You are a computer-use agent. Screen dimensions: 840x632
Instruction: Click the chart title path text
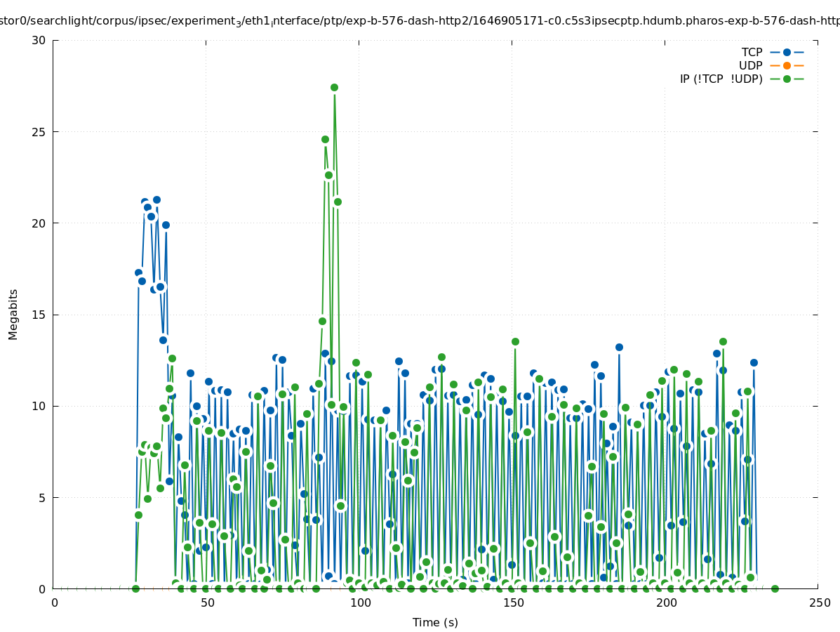(420, 21)
